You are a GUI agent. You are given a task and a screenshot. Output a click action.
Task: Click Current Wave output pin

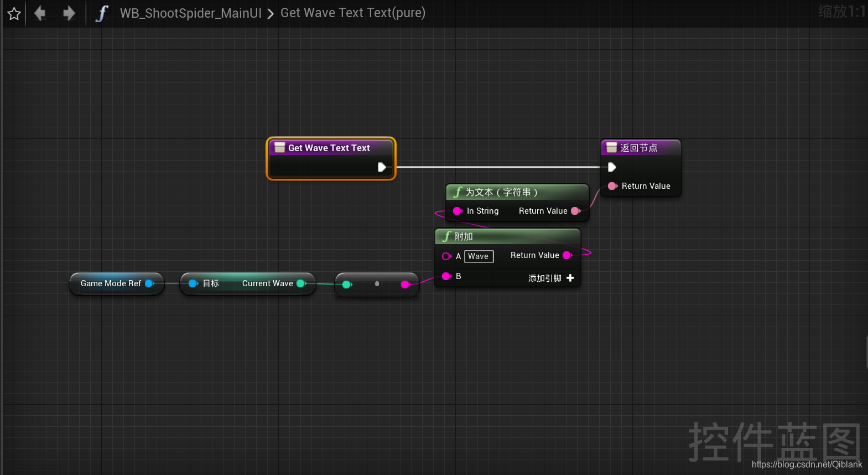click(x=302, y=283)
